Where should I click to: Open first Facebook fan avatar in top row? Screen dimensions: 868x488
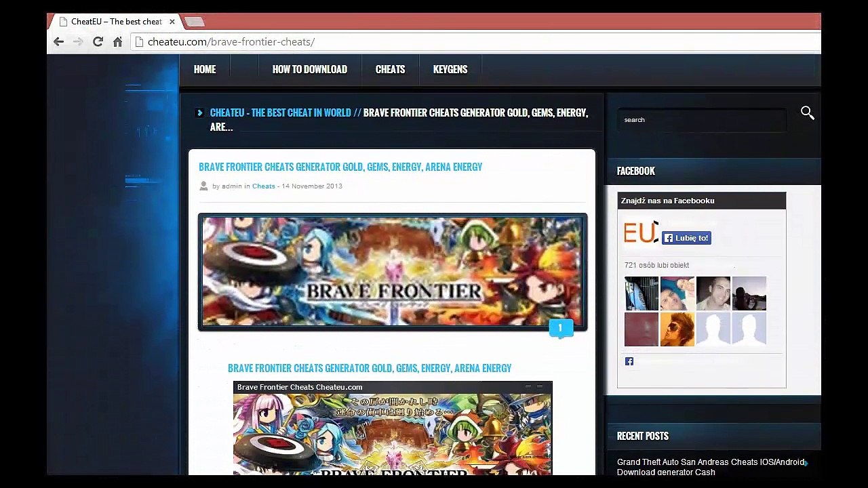[x=642, y=293]
